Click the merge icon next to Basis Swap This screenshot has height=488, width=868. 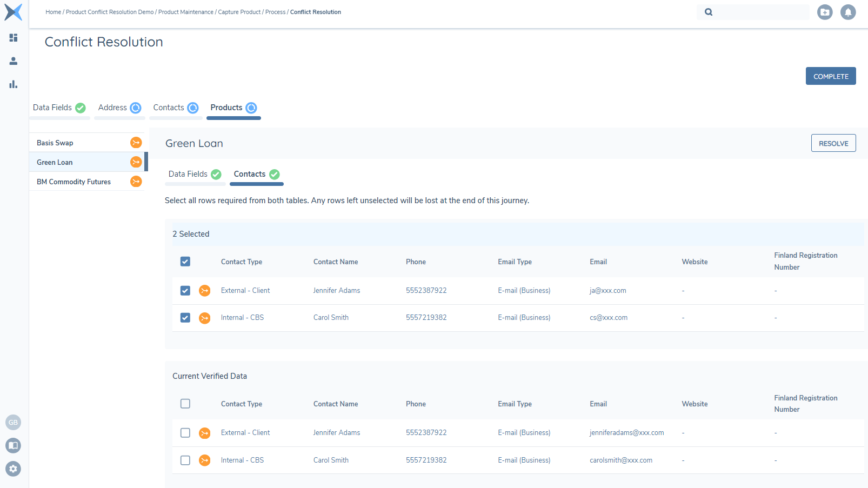135,142
